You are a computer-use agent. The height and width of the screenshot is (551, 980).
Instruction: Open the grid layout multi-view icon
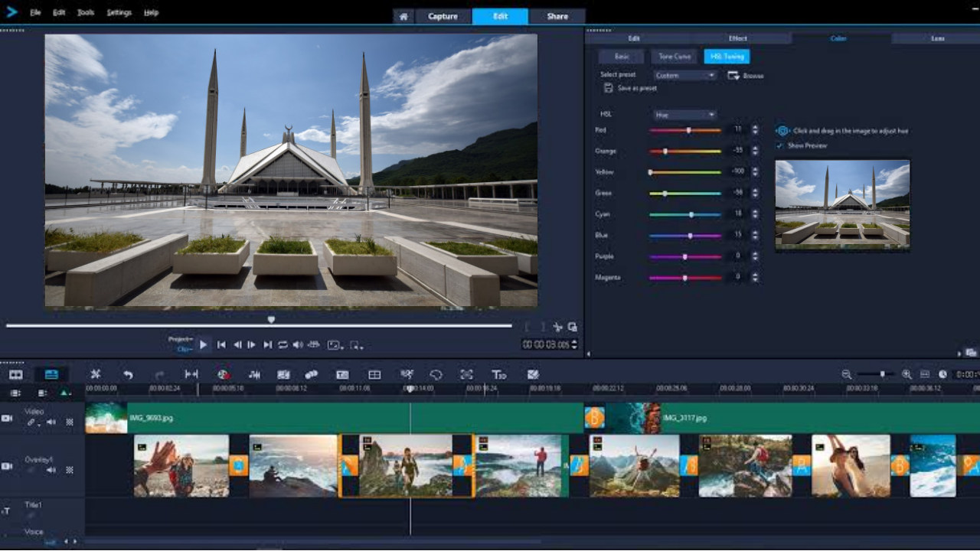click(374, 374)
